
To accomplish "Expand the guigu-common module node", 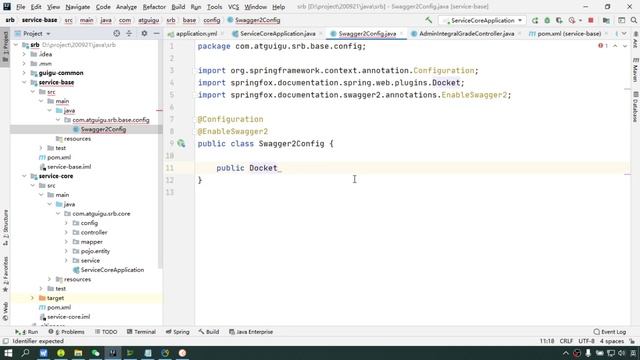I will pos(24,73).
